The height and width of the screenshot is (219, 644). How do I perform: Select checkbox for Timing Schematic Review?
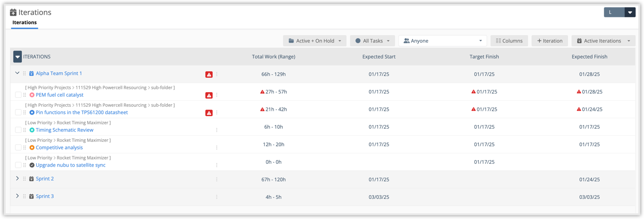[18, 130]
